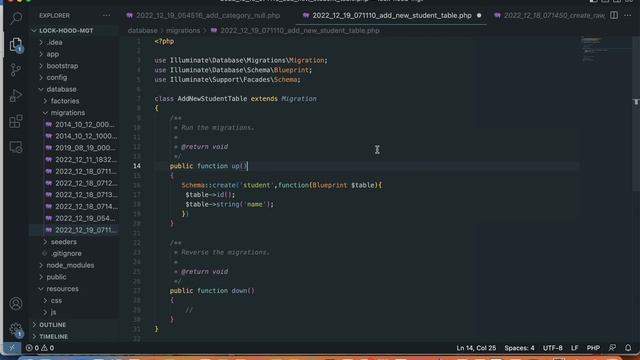Open migration file 2022_12_18_0713...
The image size is (640, 360).
tap(86, 195)
